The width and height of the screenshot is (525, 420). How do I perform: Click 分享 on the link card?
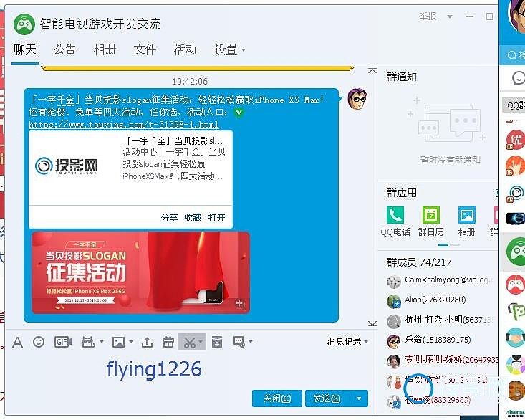point(169,218)
